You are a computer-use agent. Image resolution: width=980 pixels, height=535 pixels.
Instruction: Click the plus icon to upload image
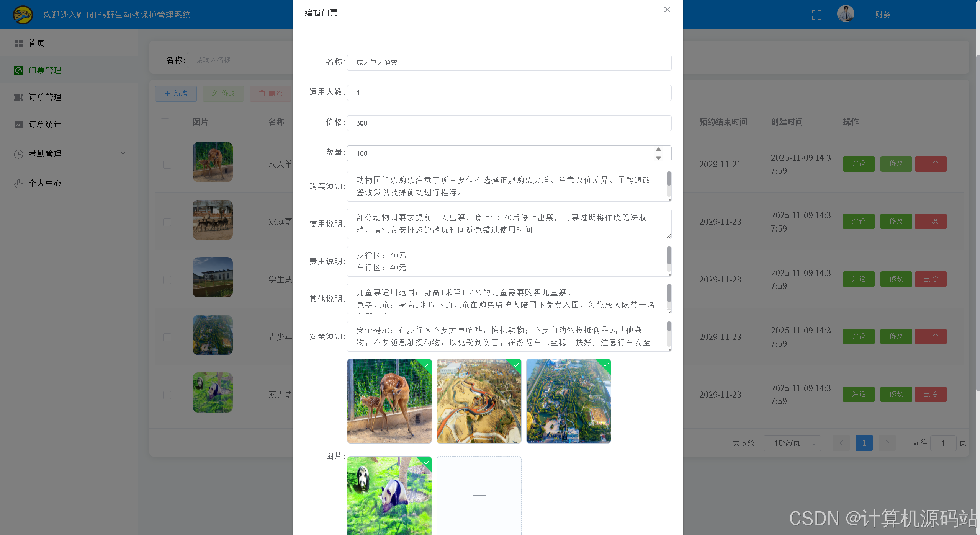point(479,496)
